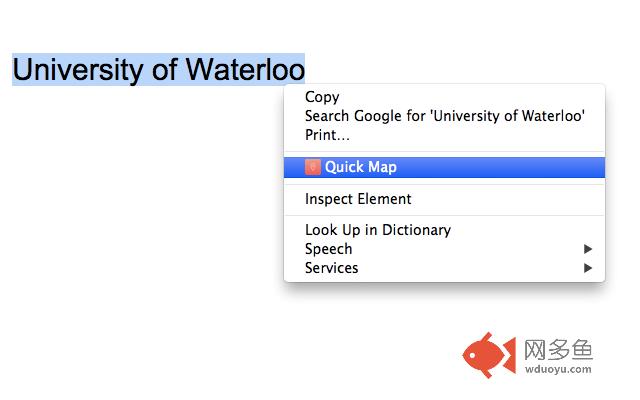640x400 pixels.
Task: Click the Speech menu label
Action: 328,249
